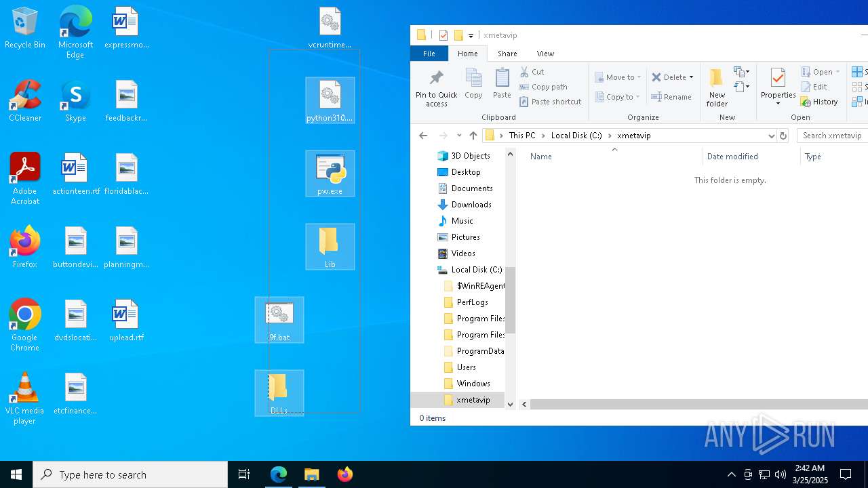Click Up one level arrow
The width and height of the screenshot is (868, 488).
click(x=473, y=136)
